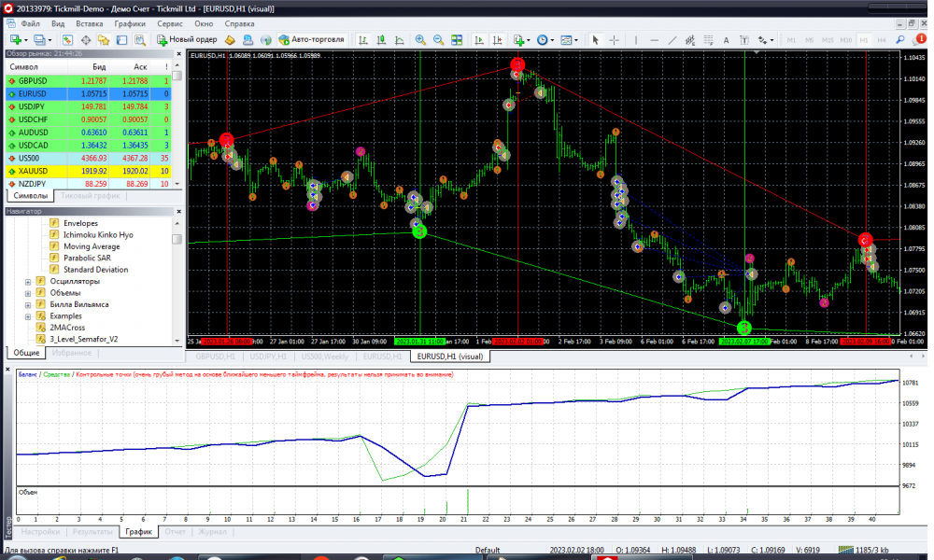Open the search magnifier in toolbar
Viewport: 934px width, 560px height.
click(x=900, y=40)
